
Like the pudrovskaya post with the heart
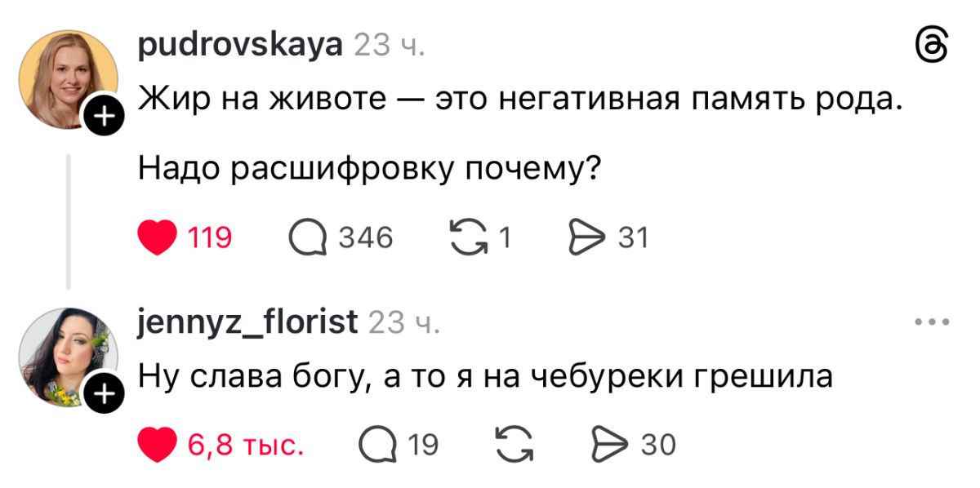coord(158,237)
